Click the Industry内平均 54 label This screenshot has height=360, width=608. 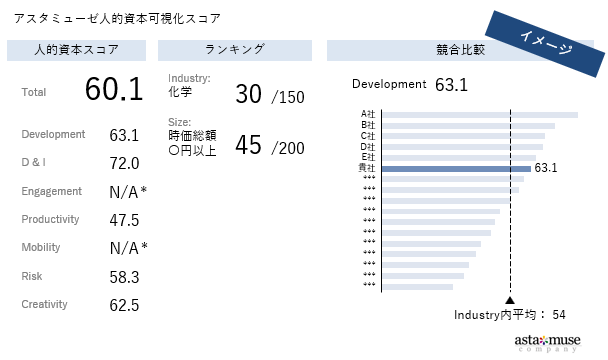pos(510,315)
